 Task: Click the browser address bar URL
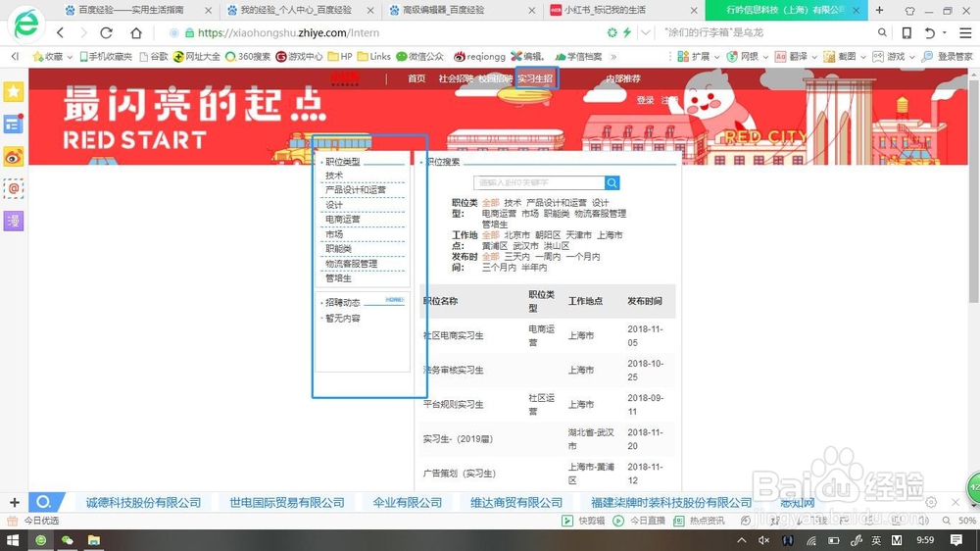(288, 32)
